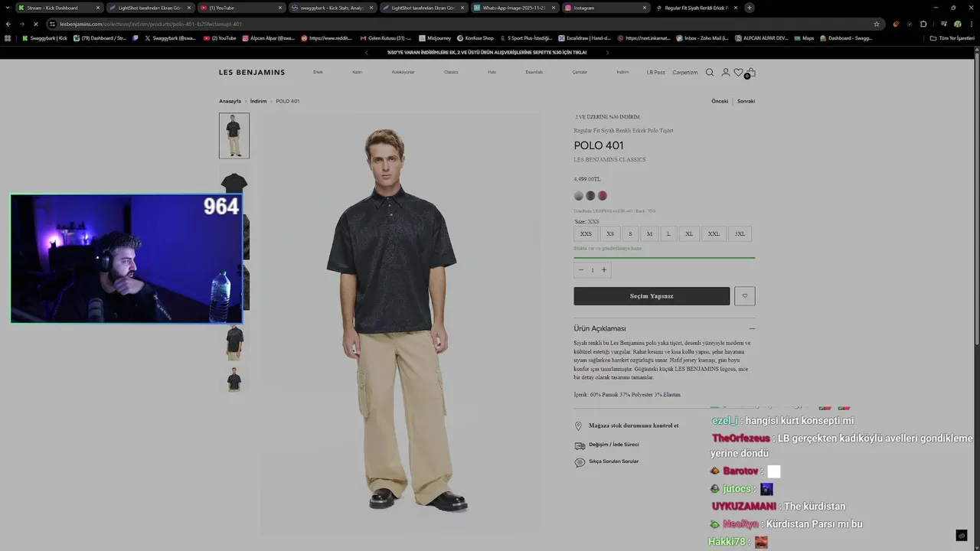Select size 3XL
This screenshot has width=980, height=551.
(x=740, y=234)
